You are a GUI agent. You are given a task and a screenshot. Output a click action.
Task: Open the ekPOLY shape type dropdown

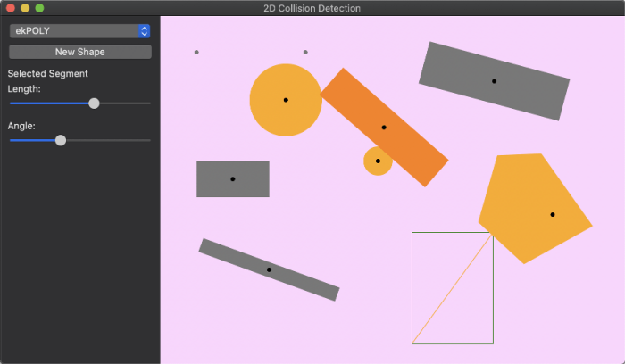tap(79, 31)
